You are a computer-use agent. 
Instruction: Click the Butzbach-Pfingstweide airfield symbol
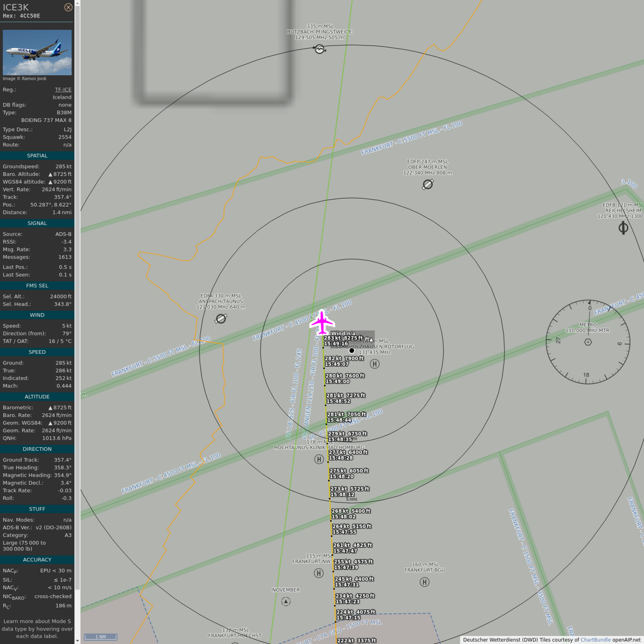click(319, 49)
